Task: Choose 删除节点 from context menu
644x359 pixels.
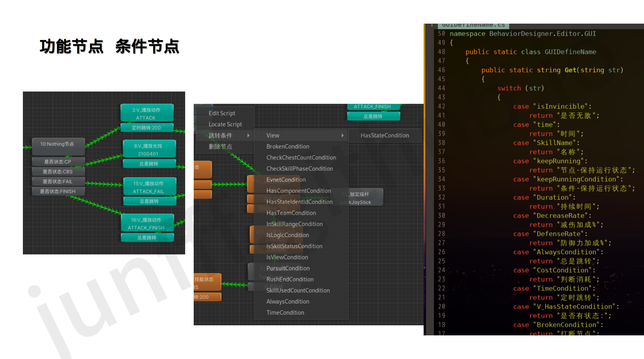Action: [220, 147]
